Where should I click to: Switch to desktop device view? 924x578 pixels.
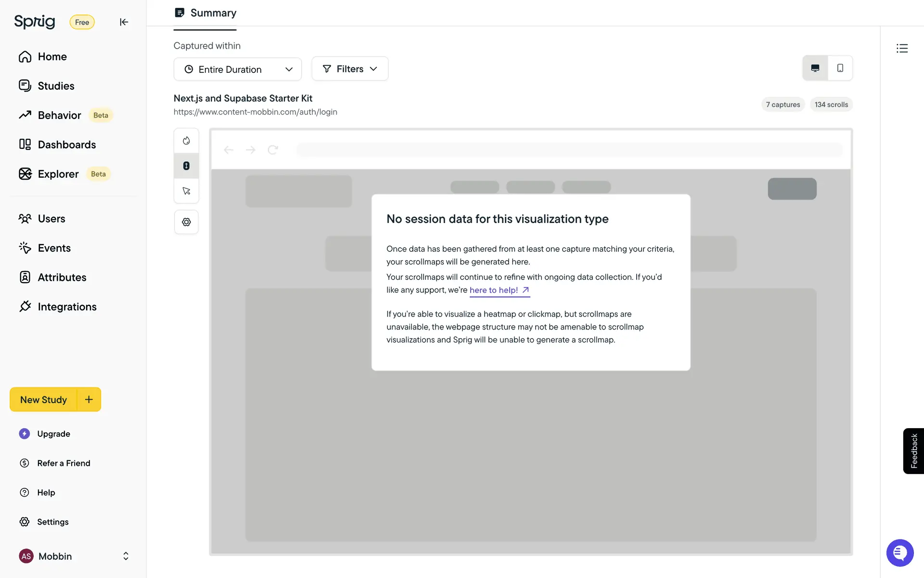point(815,68)
